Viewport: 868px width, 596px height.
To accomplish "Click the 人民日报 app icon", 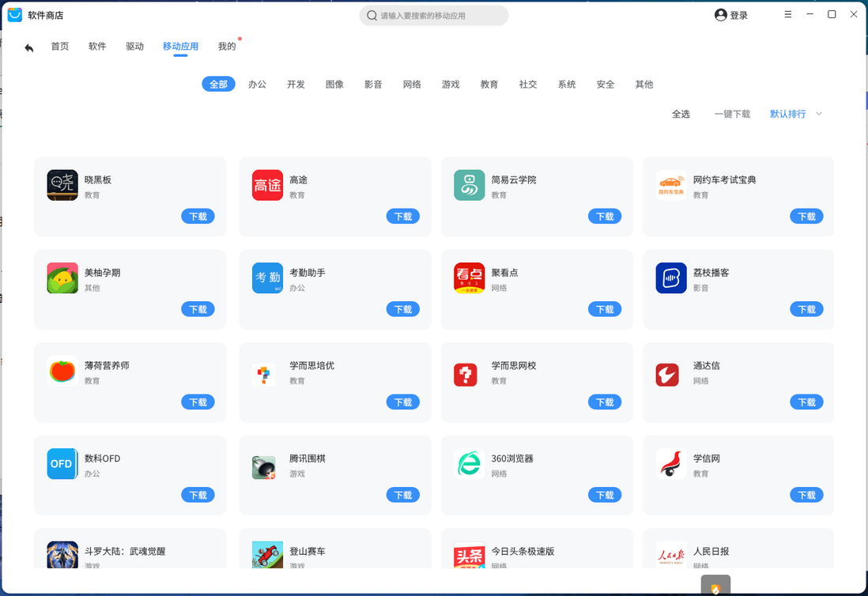I will [x=670, y=555].
